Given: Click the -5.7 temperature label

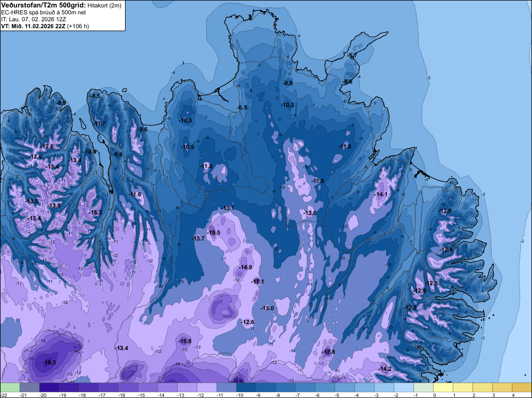Looking at the screenshot, I should pyautogui.click(x=352, y=56).
